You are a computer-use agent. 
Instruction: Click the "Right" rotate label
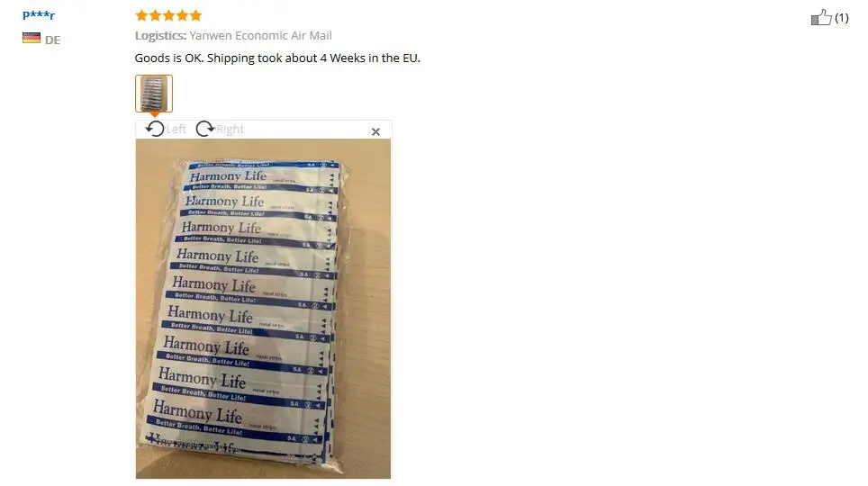click(230, 130)
